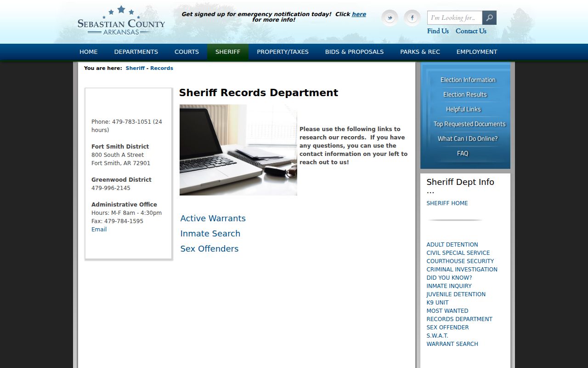Select the SHERIFF menu tab

pos(228,52)
